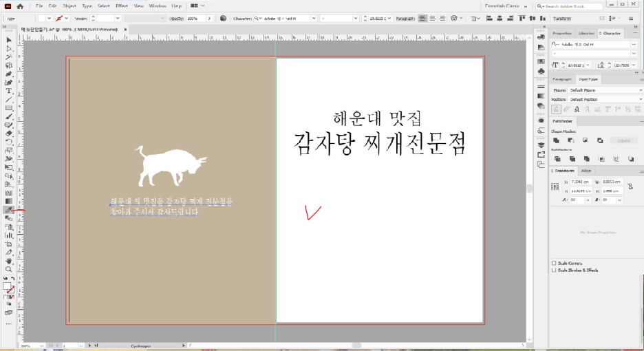Toggle Ordinals option in OpenType panel

618,109
